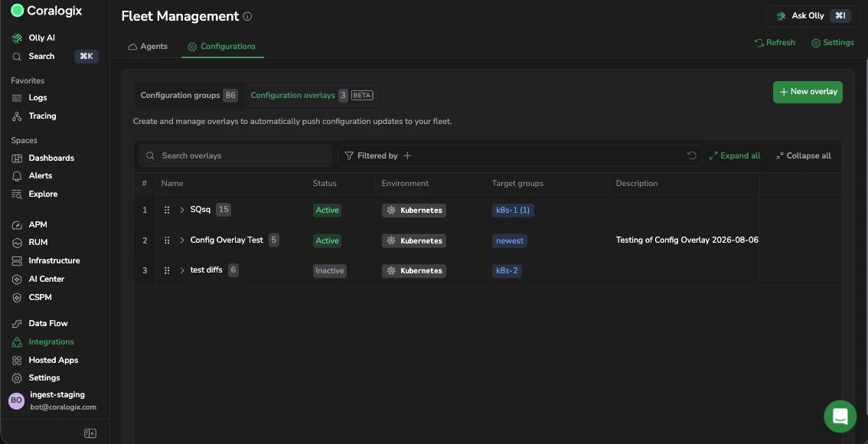Click the BO user avatar
868x444 pixels.
pyautogui.click(x=17, y=400)
